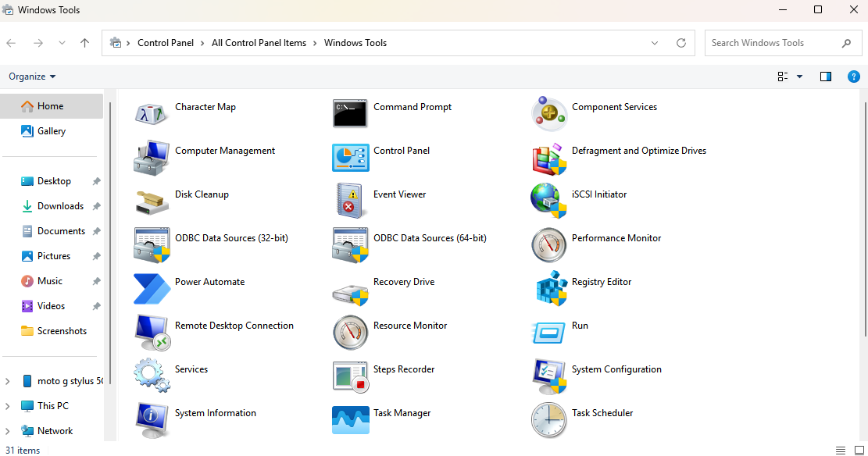Click the address bar folder icon
Image resolution: width=868 pixels, height=456 pixels.
[116, 43]
